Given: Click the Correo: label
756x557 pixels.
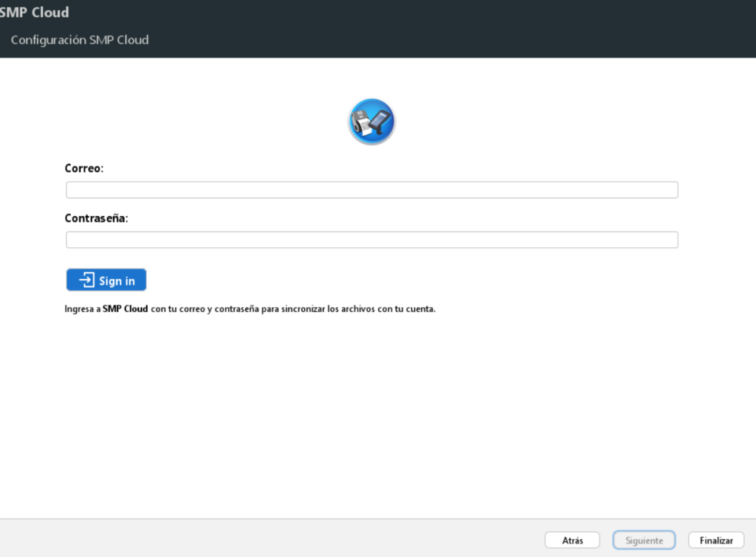Looking at the screenshot, I should click(x=84, y=168).
